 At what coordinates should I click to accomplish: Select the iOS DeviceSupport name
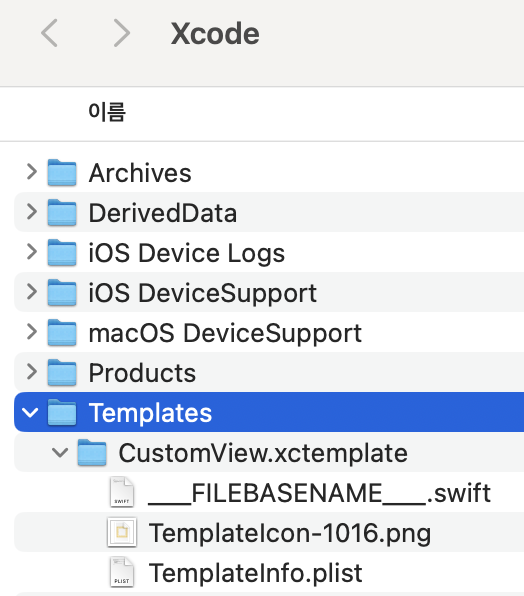coord(203,293)
